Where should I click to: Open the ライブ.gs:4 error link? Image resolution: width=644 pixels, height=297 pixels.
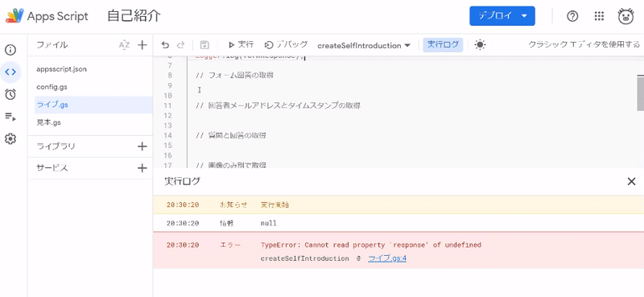click(387, 258)
